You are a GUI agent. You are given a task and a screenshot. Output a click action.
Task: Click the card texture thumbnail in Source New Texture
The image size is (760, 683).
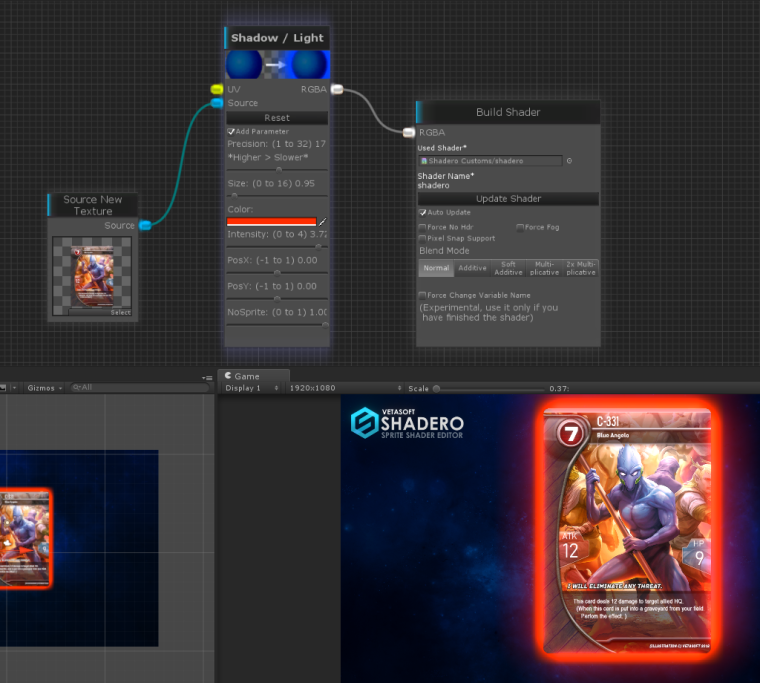[92, 276]
